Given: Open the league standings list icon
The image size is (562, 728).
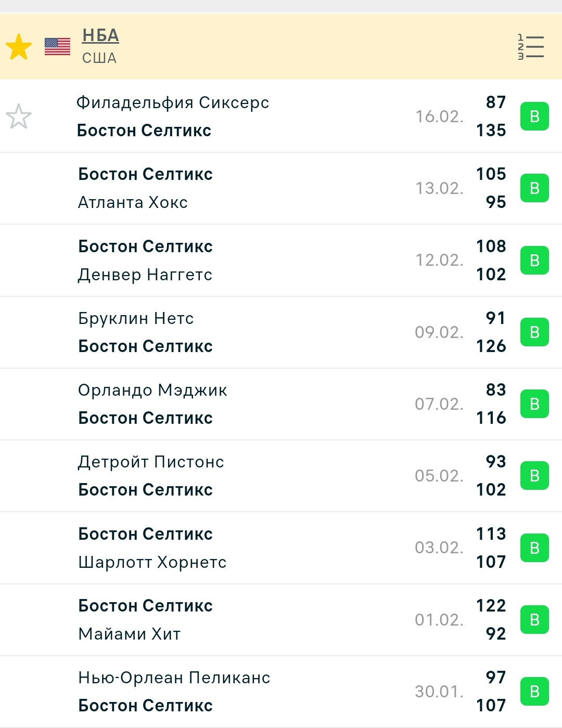Looking at the screenshot, I should coord(531,47).
